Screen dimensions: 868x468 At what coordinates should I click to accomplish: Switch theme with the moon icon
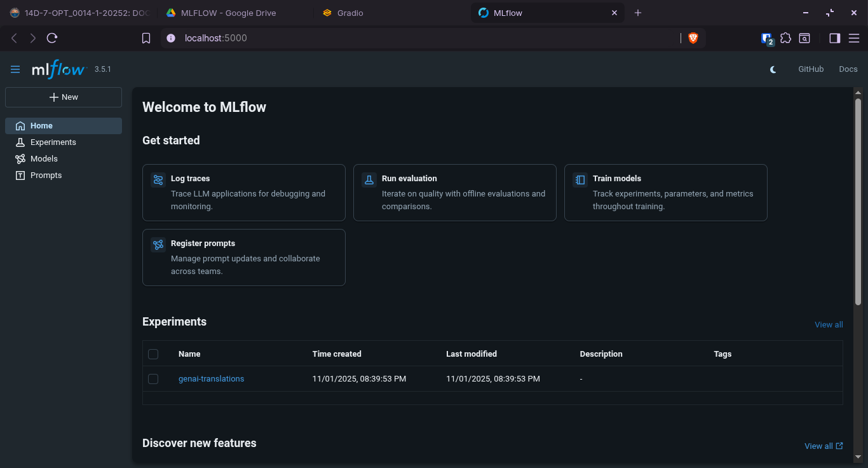click(x=773, y=69)
